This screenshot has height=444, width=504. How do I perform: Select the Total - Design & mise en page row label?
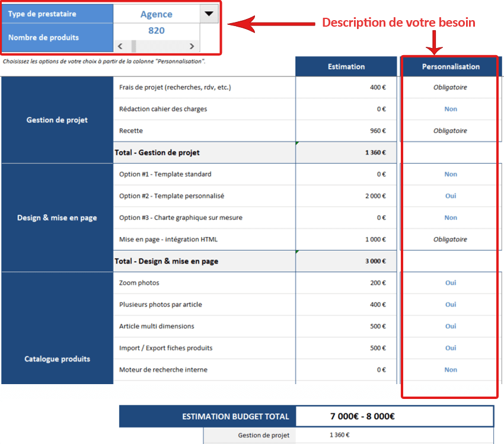pyautogui.click(x=166, y=261)
